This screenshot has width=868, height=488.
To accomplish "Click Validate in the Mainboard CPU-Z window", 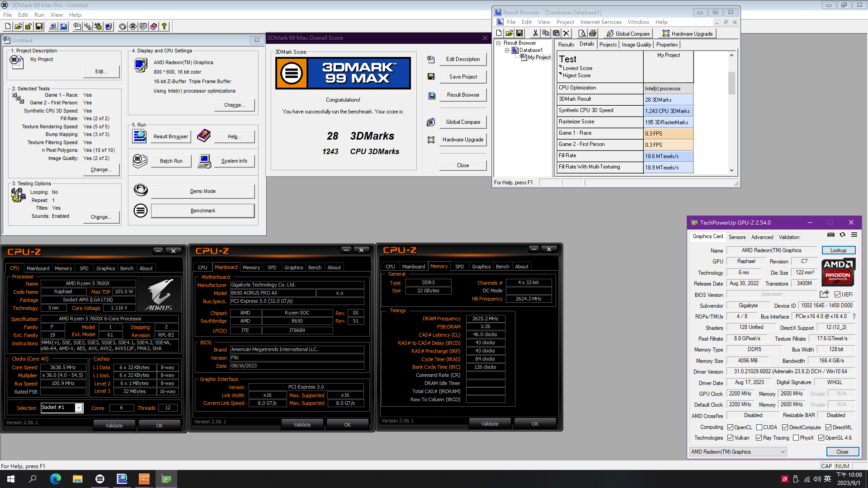I will click(302, 425).
